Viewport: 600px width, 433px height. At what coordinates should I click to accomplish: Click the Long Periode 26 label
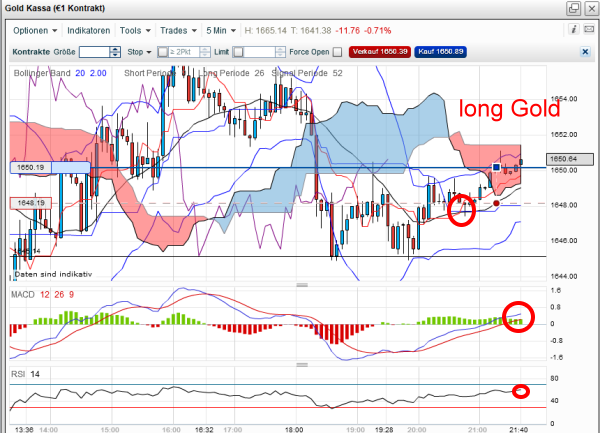(231, 73)
